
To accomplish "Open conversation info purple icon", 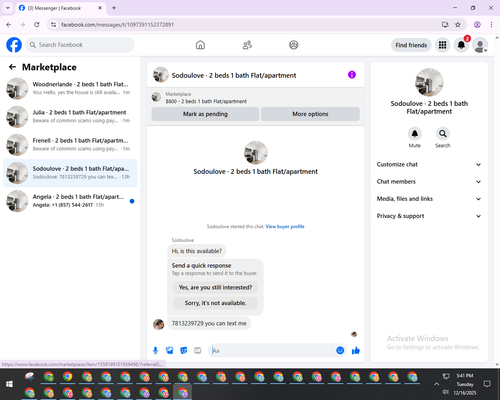I will 352,75.
